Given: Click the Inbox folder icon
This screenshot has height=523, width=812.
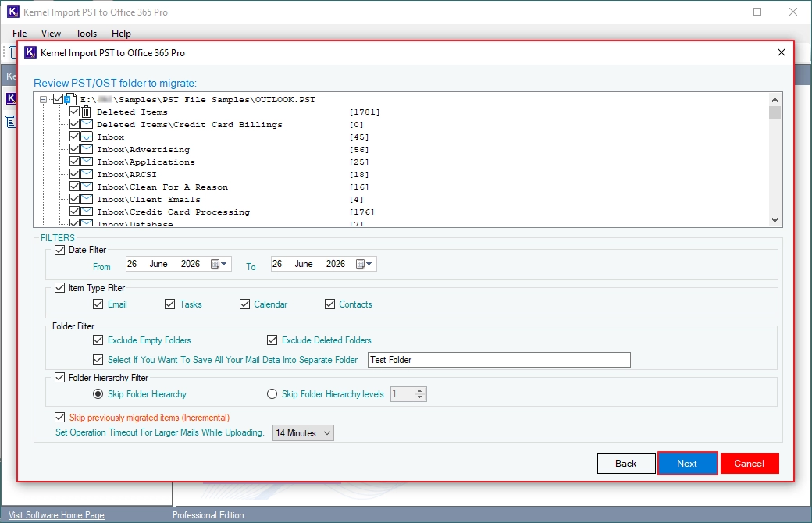Looking at the screenshot, I should tap(87, 137).
